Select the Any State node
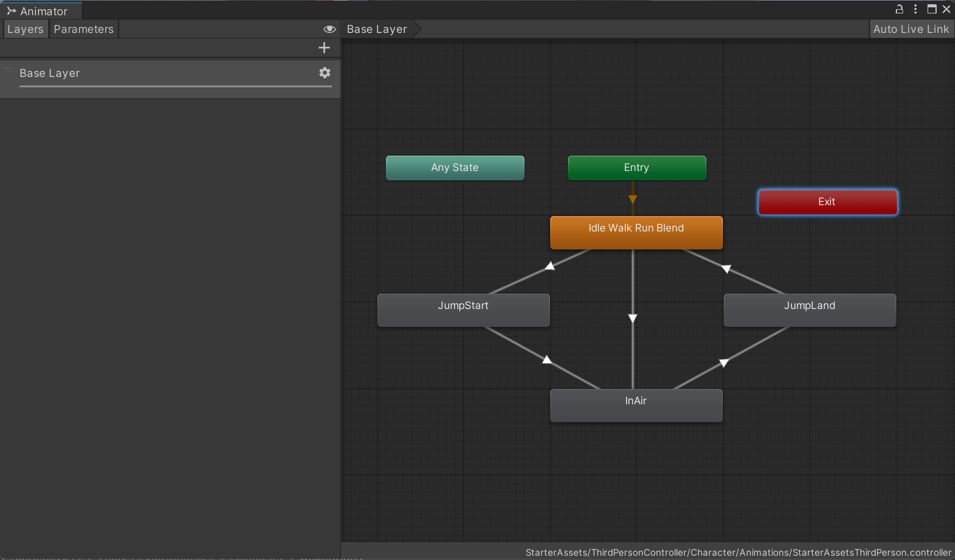 (x=455, y=168)
